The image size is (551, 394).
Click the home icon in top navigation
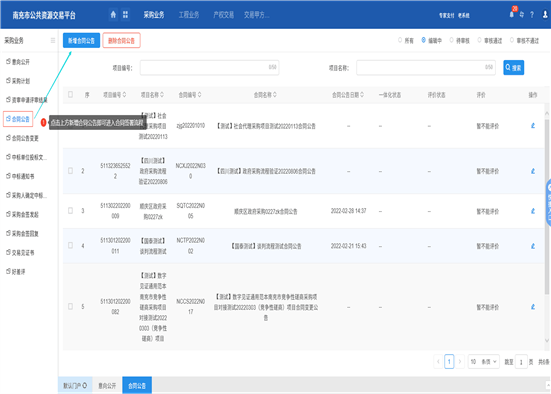(x=113, y=15)
